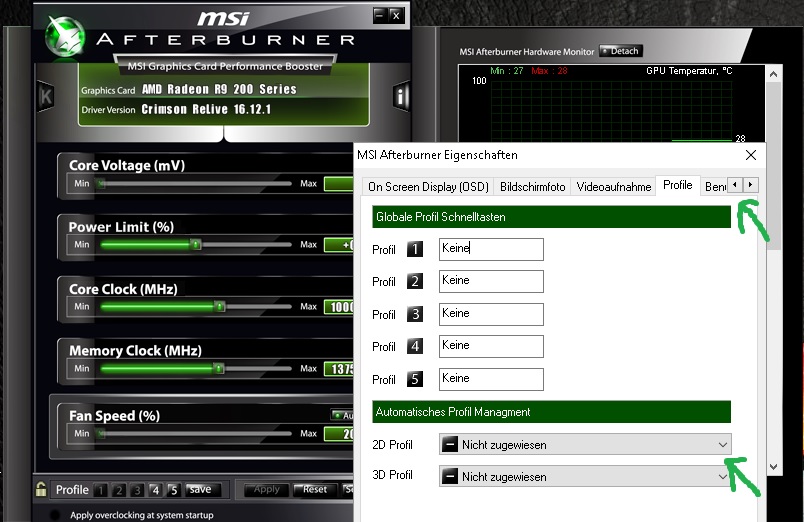Click the Profil 3 hotkey field

click(491, 314)
